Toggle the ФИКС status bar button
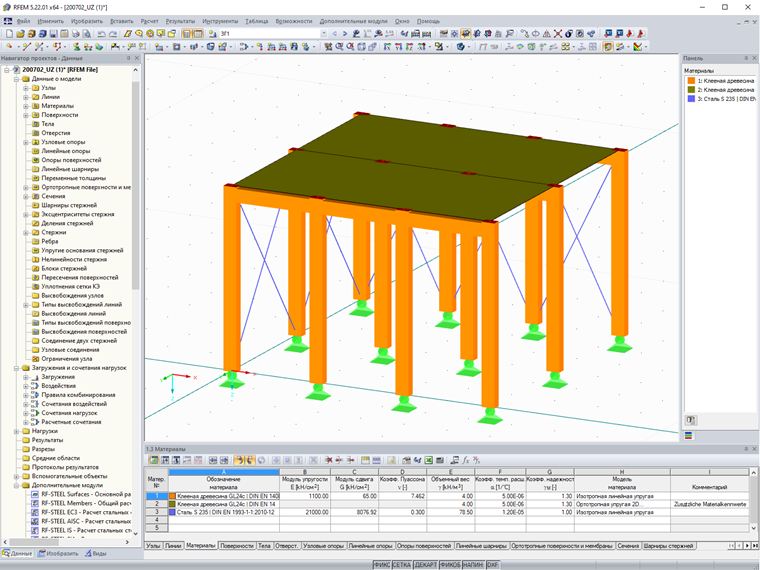The width and height of the screenshot is (760, 570). tap(382, 565)
